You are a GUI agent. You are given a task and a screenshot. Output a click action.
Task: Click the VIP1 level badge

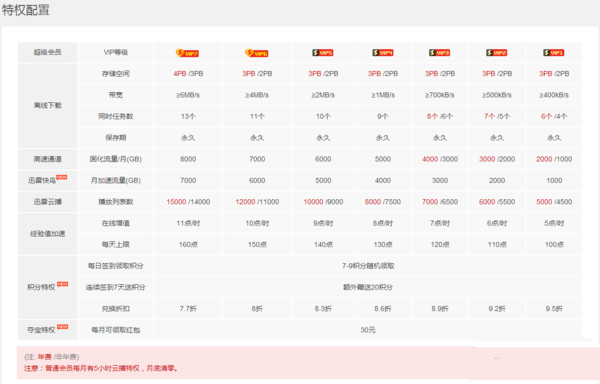554,52
